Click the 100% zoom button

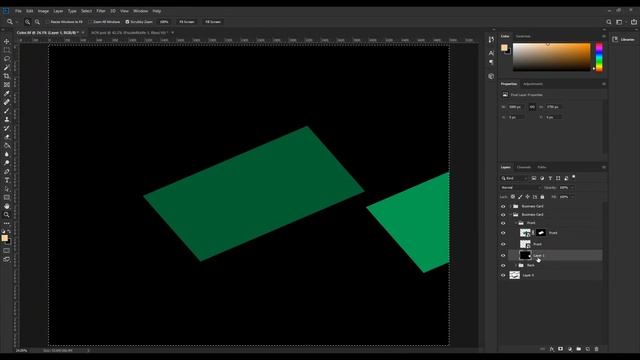click(164, 22)
